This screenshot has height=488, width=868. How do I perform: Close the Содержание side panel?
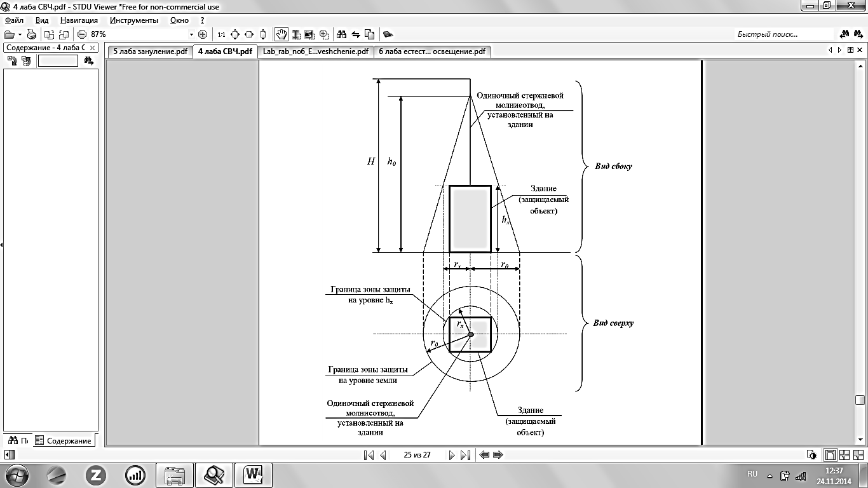pos(92,48)
